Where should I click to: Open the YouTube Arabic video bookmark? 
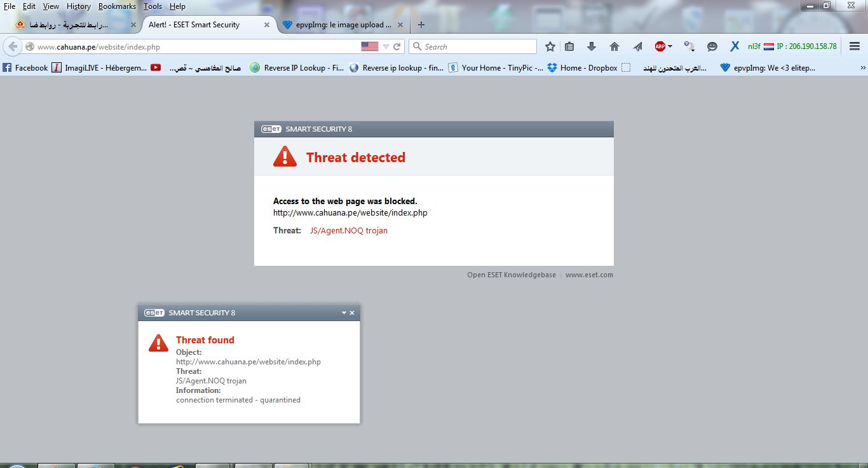point(196,67)
